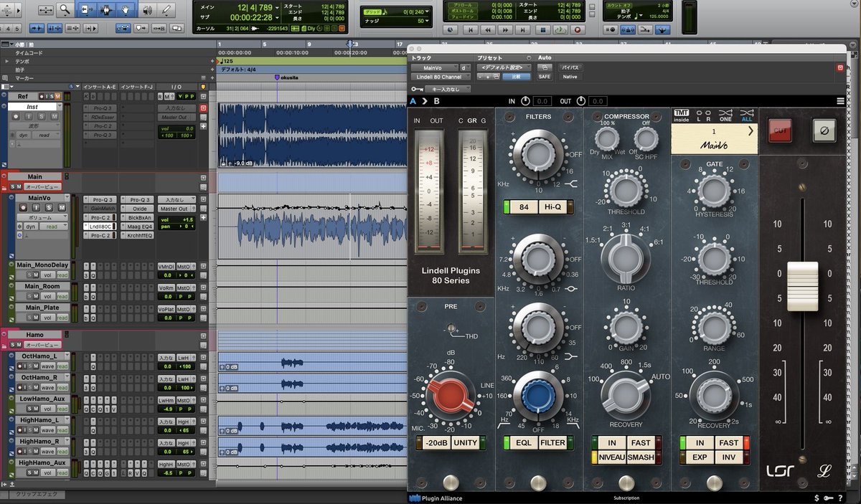Click the red preamp gain knob
The height and width of the screenshot is (504, 861).
450,396
